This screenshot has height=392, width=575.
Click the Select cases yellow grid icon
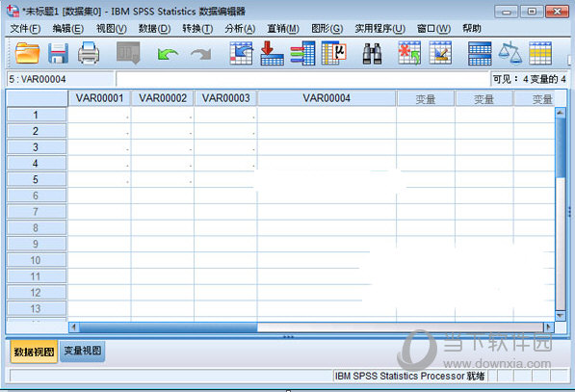coord(540,54)
